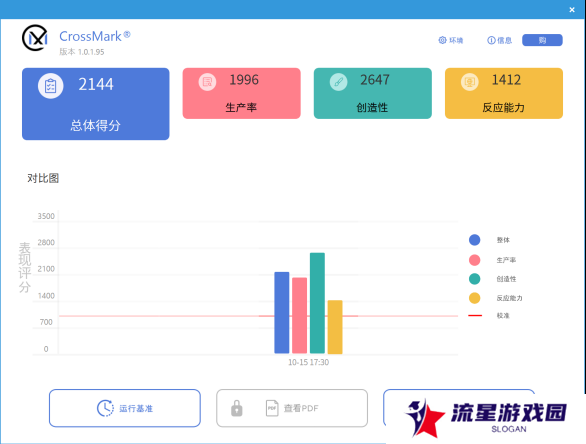The image size is (586, 444).
Task: Click the clock icon in run benchmark button
Action: 105,408
